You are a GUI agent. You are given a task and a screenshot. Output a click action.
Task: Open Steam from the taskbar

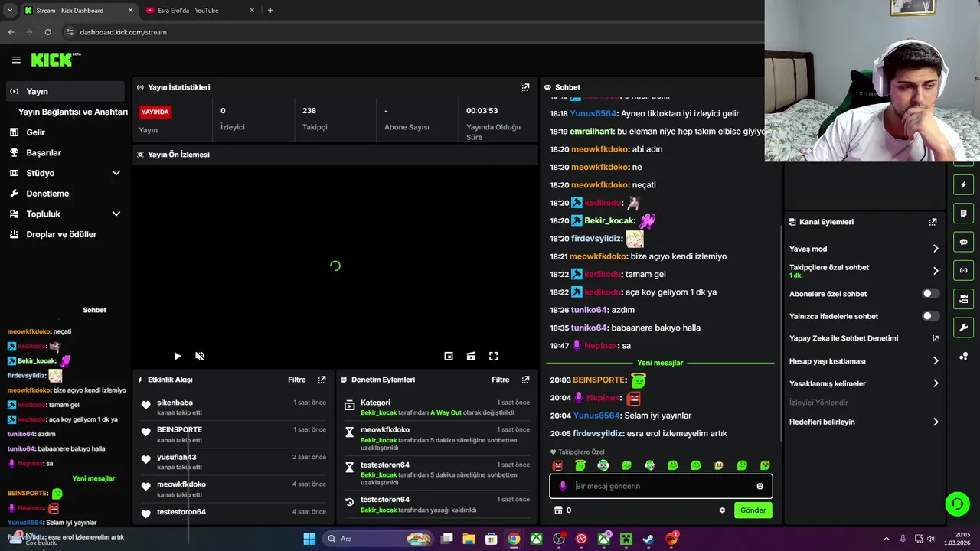(648, 539)
